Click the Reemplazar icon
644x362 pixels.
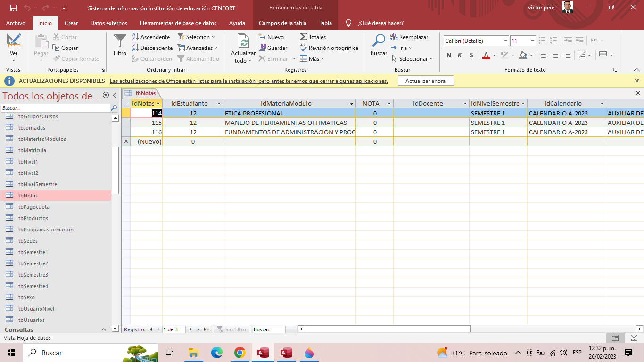(394, 37)
